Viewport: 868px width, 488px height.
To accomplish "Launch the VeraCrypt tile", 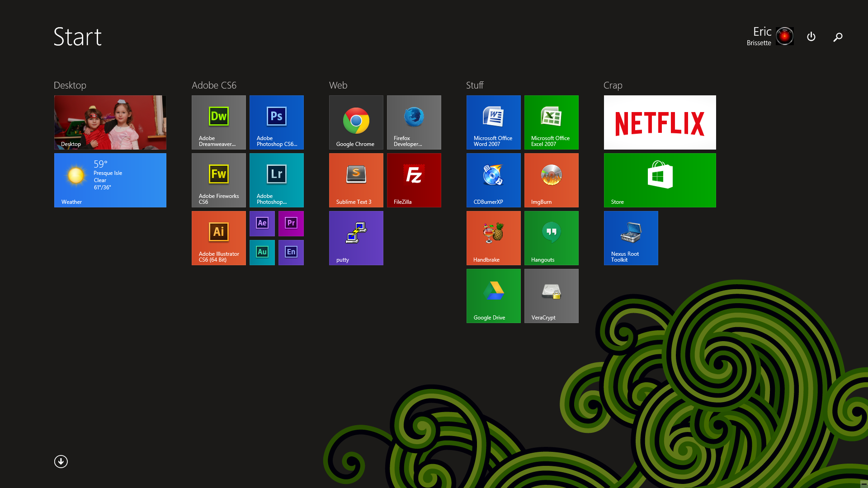I will [x=552, y=296].
